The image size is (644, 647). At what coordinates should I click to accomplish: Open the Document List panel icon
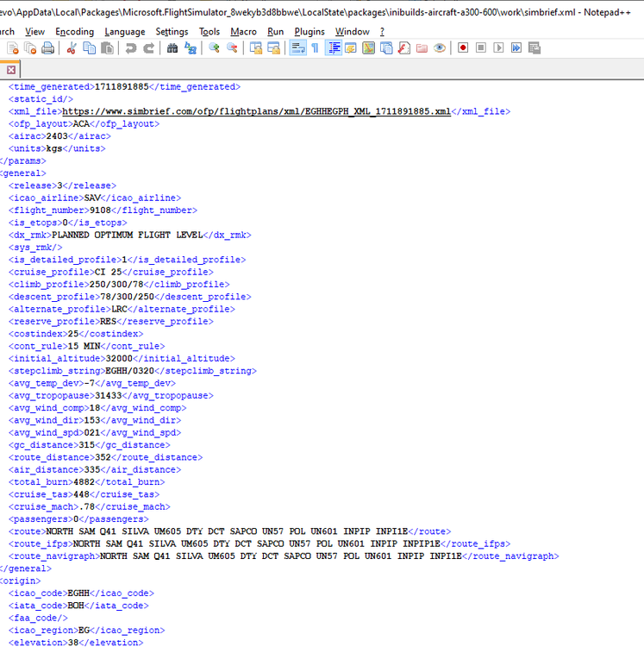click(386, 48)
